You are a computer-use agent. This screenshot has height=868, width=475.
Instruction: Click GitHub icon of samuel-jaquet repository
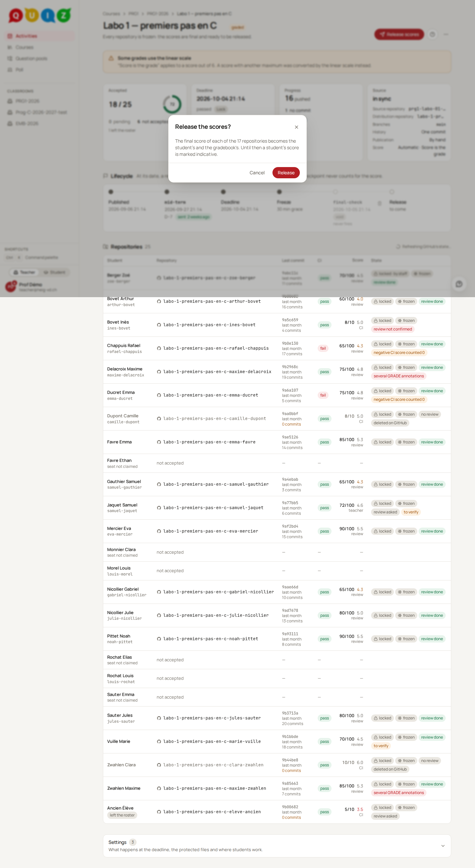[159, 508]
